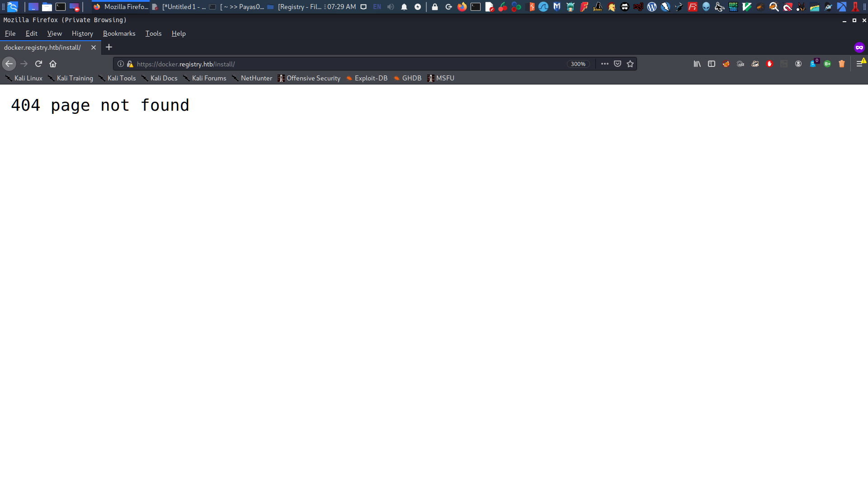Open the notifications bell in panel
The image size is (868, 488).
point(404,7)
